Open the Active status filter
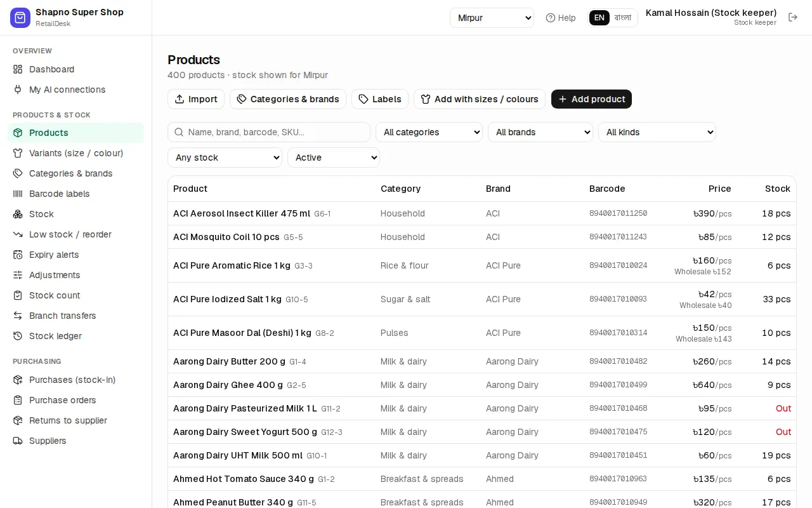812x508 pixels. point(334,157)
